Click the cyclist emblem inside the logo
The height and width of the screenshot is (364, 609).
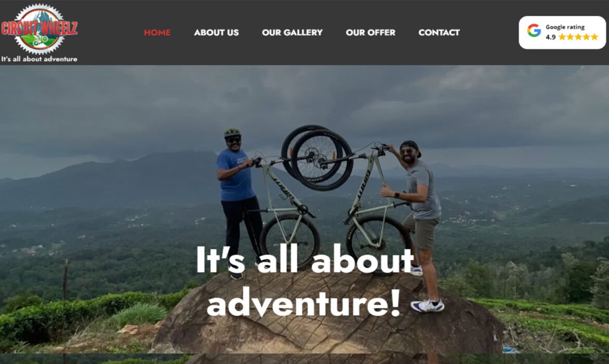tap(40, 40)
